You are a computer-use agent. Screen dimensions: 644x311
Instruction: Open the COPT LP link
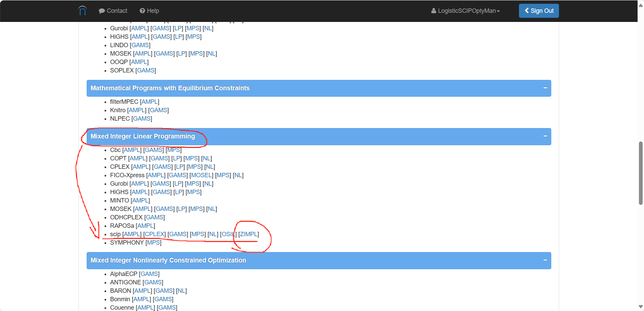coord(176,158)
